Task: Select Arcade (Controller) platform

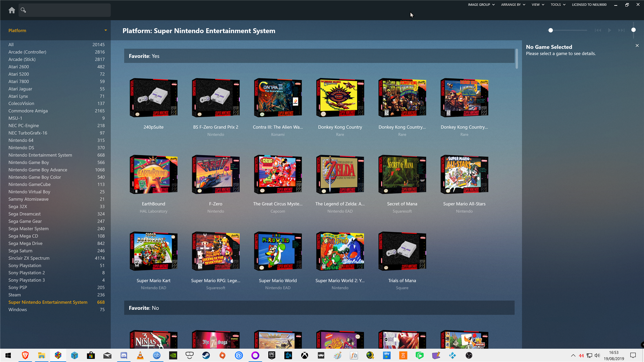Action: (56, 52)
